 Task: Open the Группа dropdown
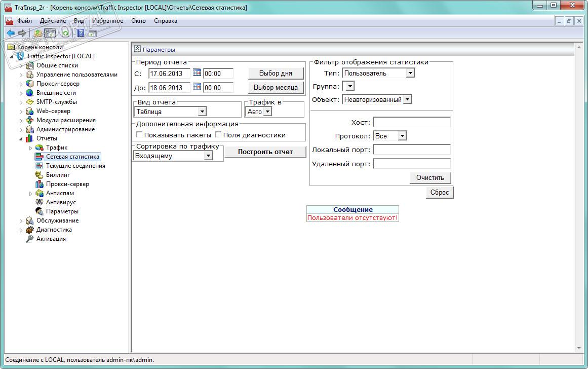tap(350, 86)
